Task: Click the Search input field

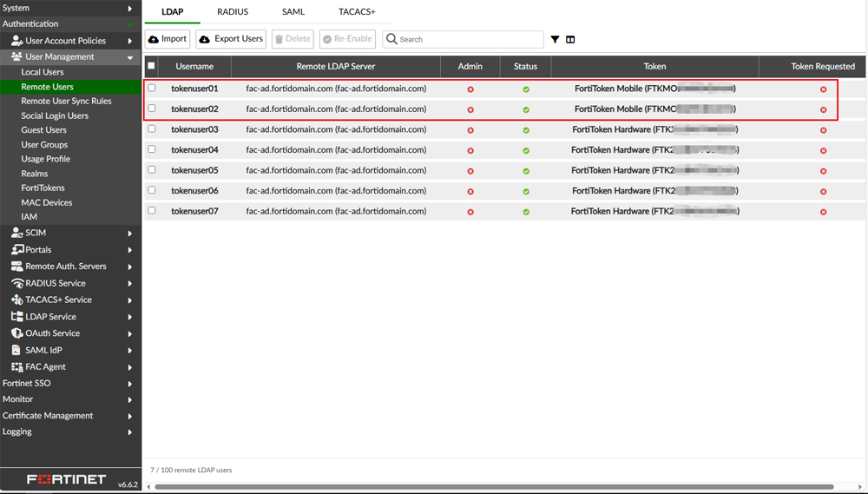Action: tap(469, 39)
